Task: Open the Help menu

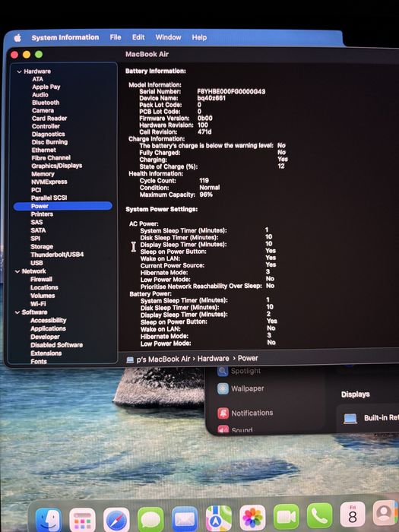Action: [199, 37]
